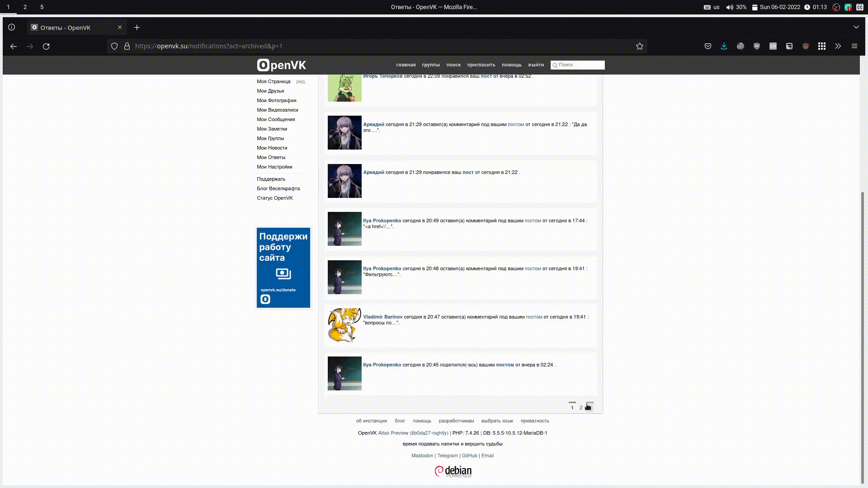Click the volume 30% tray indicator
Image resolution: width=868 pixels, height=488 pixels.
pyautogui.click(x=736, y=7)
